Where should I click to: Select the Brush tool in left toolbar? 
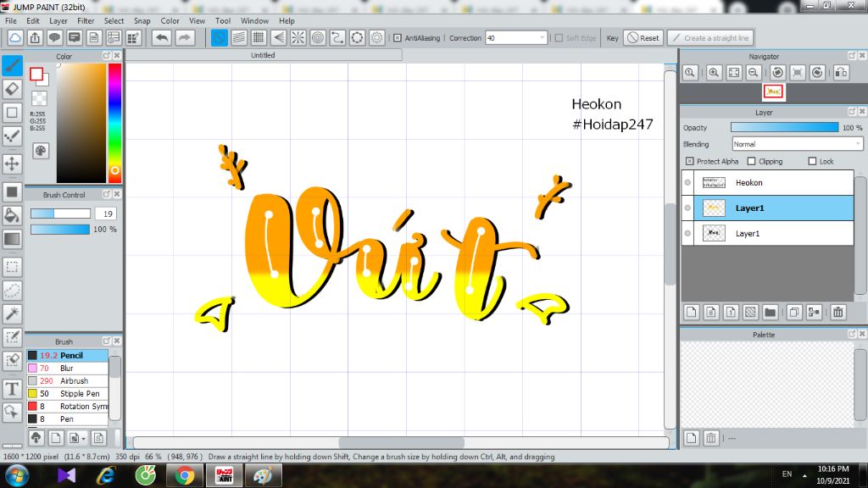coord(12,65)
